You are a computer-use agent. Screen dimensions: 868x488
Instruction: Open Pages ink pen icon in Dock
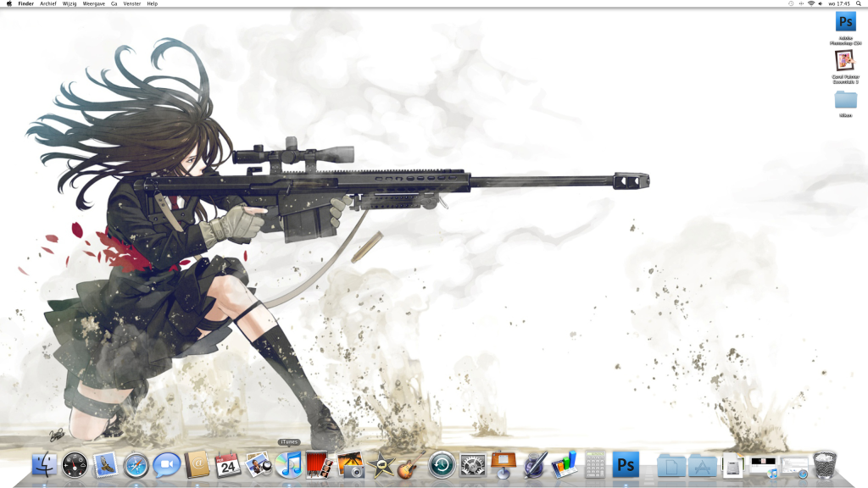point(534,465)
